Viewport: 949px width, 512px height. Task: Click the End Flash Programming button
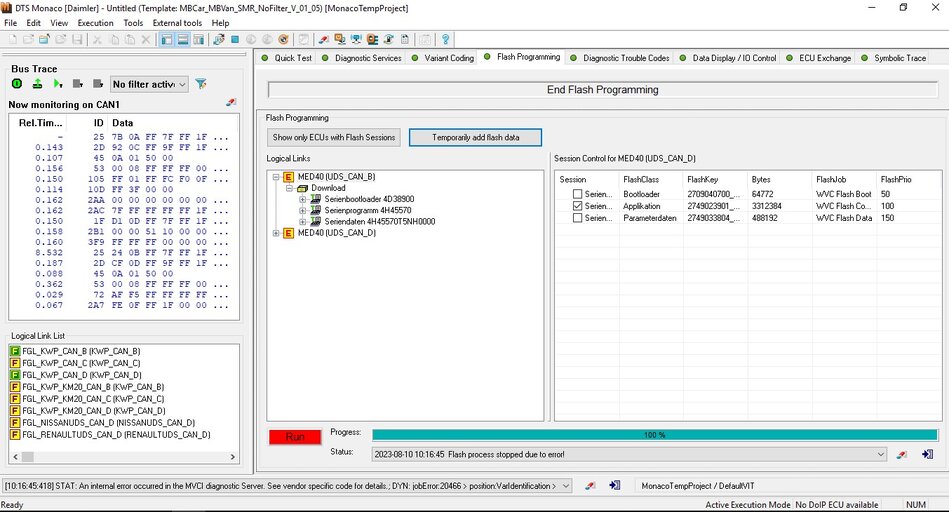603,90
